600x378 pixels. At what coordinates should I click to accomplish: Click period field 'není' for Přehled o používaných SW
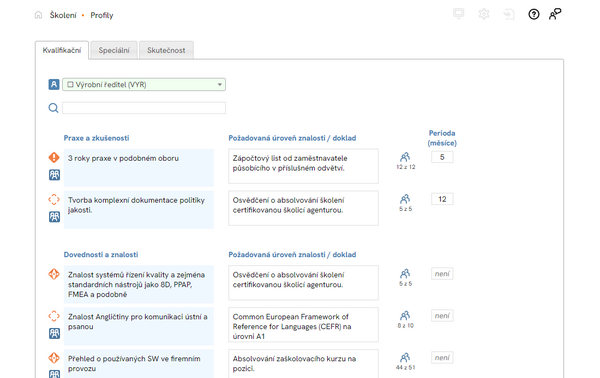442,358
